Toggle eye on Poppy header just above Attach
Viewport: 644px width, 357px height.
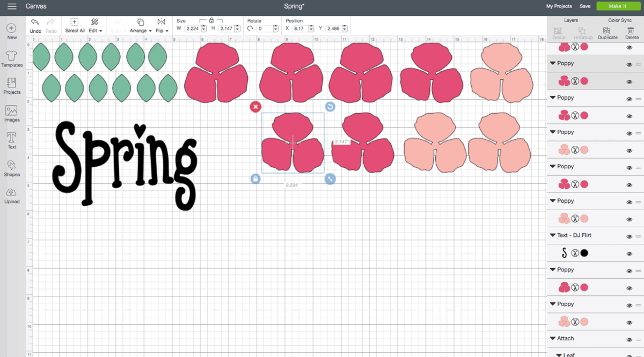(x=629, y=304)
